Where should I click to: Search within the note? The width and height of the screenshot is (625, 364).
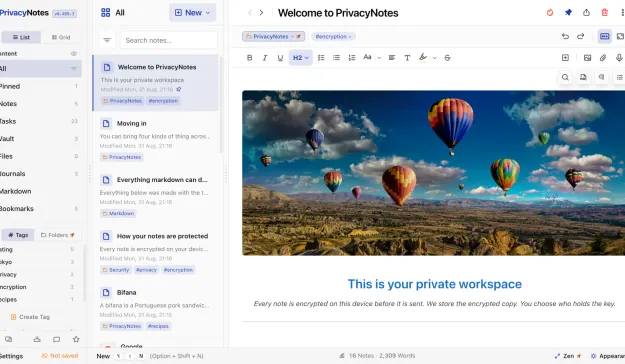tap(565, 77)
